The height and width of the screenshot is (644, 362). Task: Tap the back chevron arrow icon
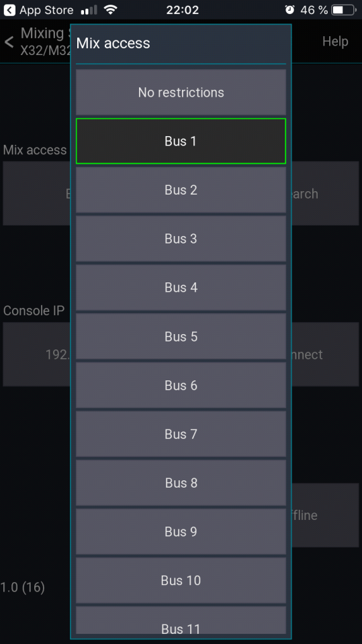9,42
